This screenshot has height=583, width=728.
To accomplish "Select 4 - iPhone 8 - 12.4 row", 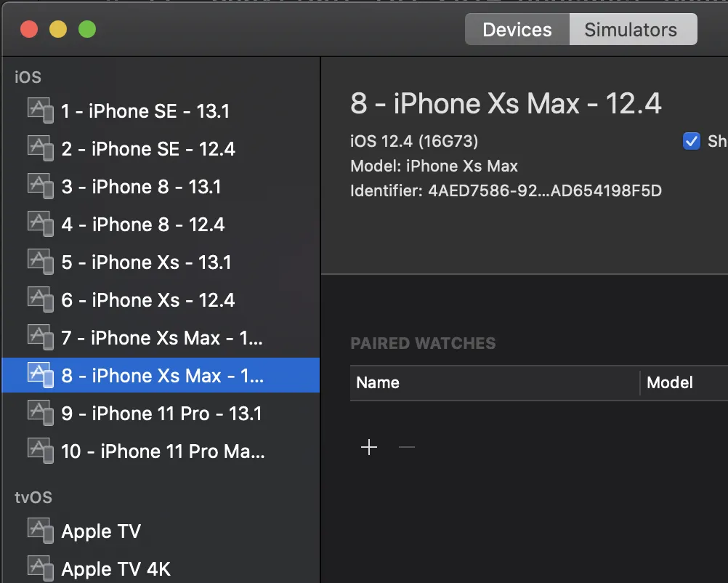I will tap(161, 225).
